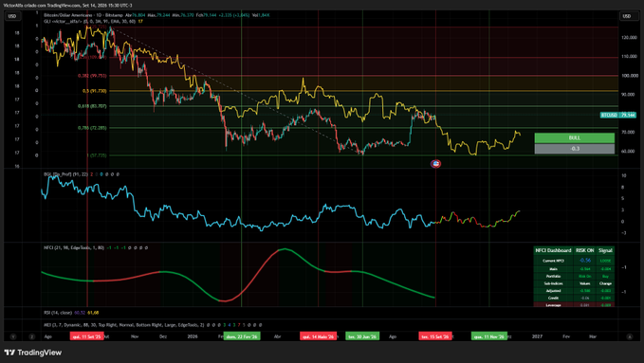Click the 0,786 (72.285) Fibonacci label
Viewport: 644px width, 363px height.
[x=92, y=128]
